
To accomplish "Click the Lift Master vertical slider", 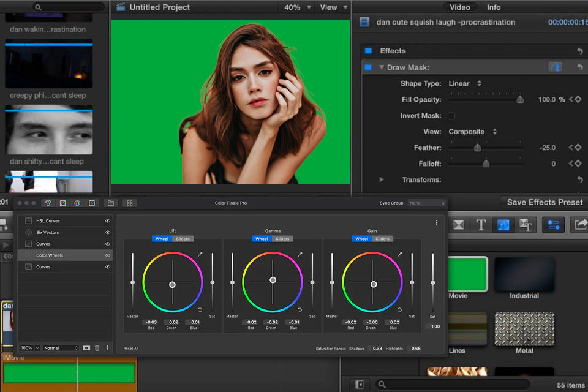I will coord(132,282).
